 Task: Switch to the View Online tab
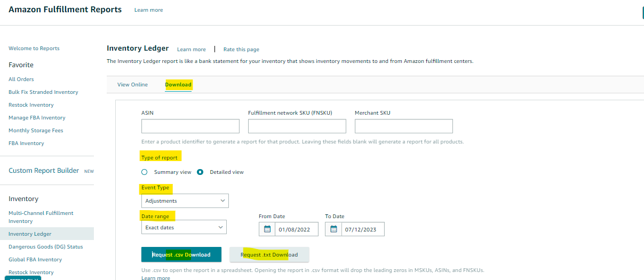point(132,85)
